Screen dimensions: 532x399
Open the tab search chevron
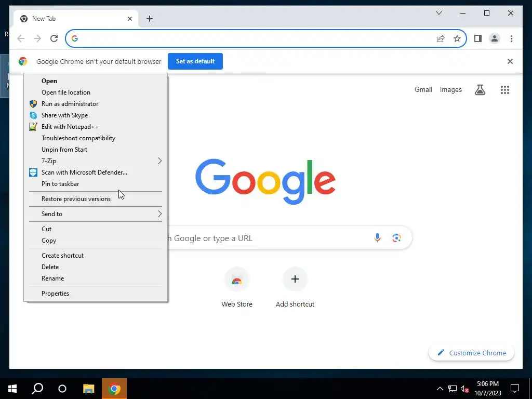(438, 13)
